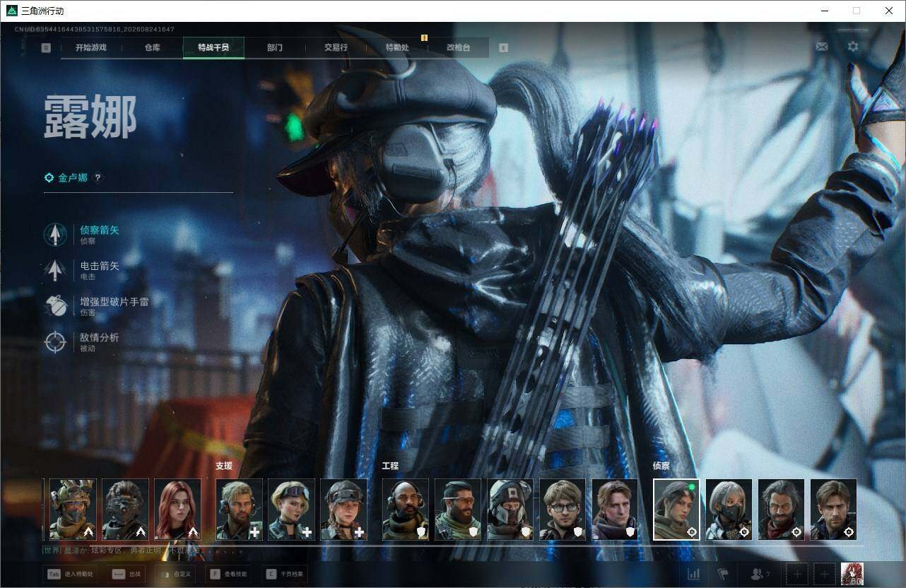Select the 敌情分析 passive skill icon

(x=55, y=342)
